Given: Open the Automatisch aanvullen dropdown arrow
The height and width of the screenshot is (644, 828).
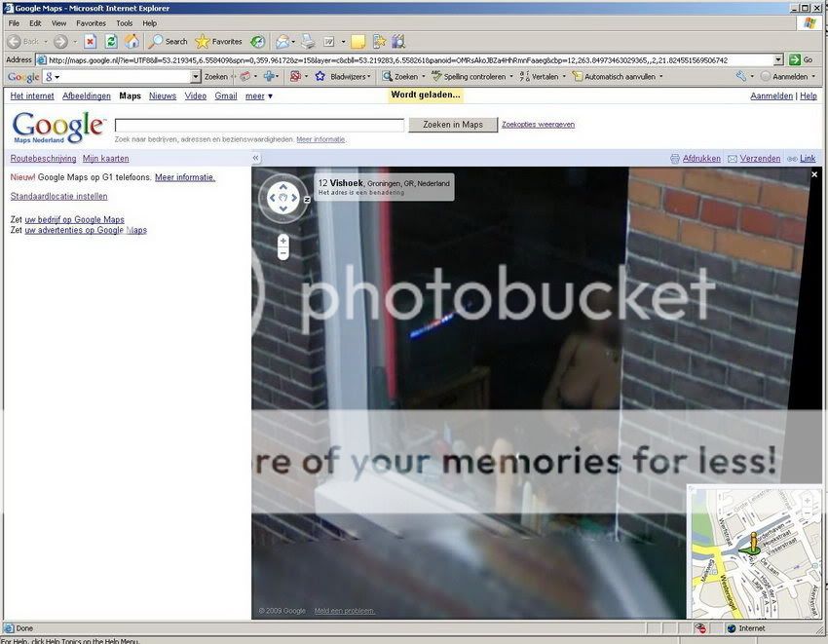Looking at the screenshot, I should tap(660, 77).
